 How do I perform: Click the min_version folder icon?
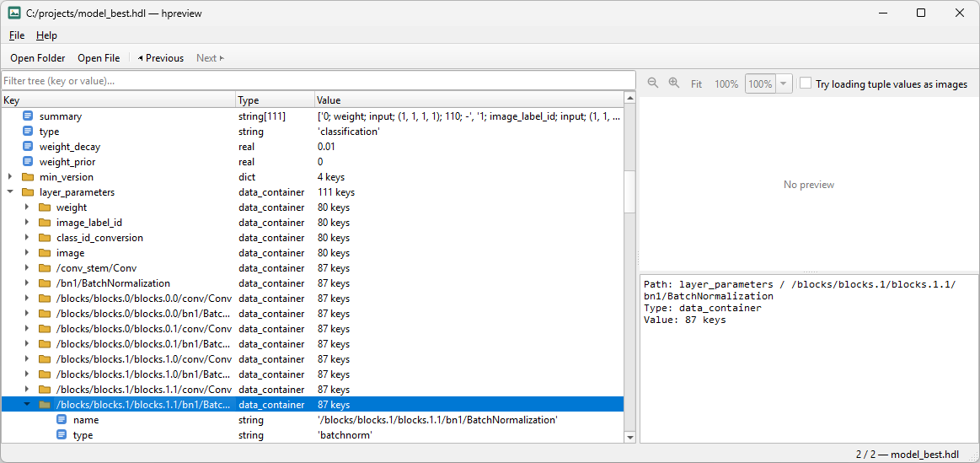(28, 177)
